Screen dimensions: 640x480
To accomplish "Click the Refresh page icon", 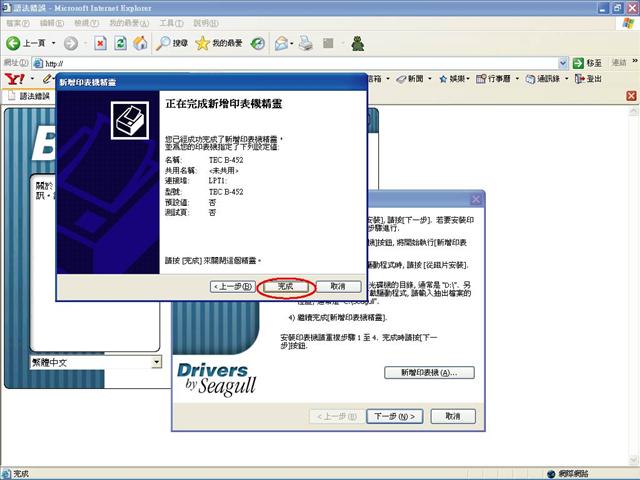I will [120, 43].
